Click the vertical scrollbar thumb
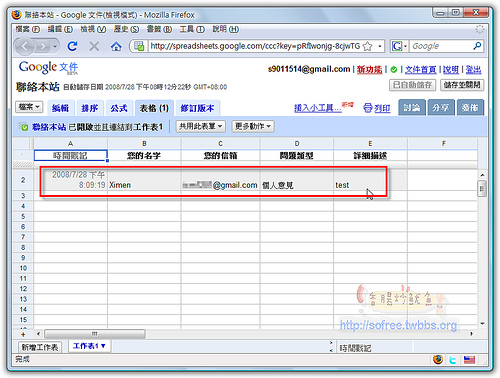The height and width of the screenshot is (378, 500). (482, 189)
